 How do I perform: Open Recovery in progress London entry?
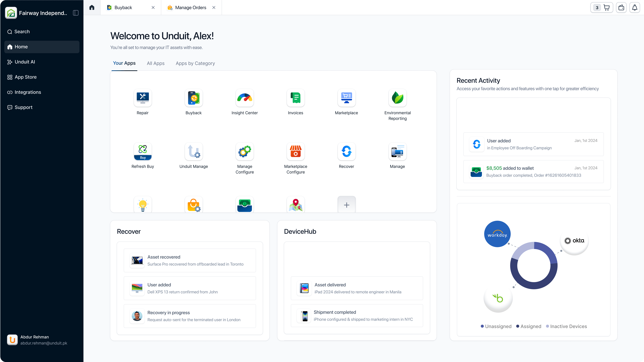(190, 316)
